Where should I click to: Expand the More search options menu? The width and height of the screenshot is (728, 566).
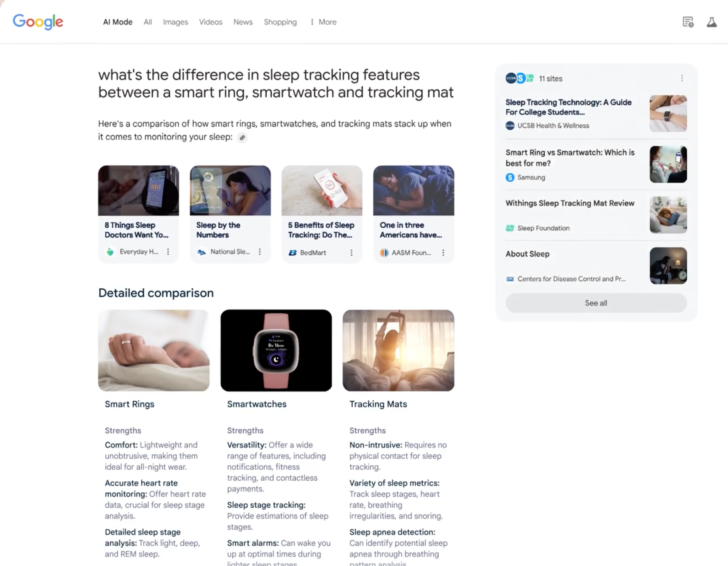pyautogui.click(x=323, y=22)
